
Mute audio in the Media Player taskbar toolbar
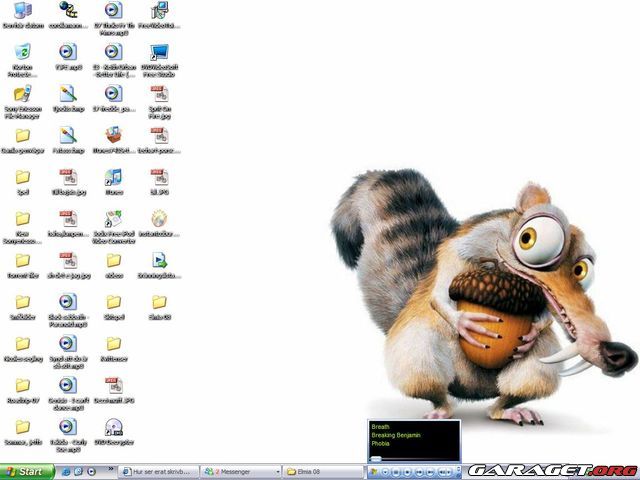click(443, 471)
